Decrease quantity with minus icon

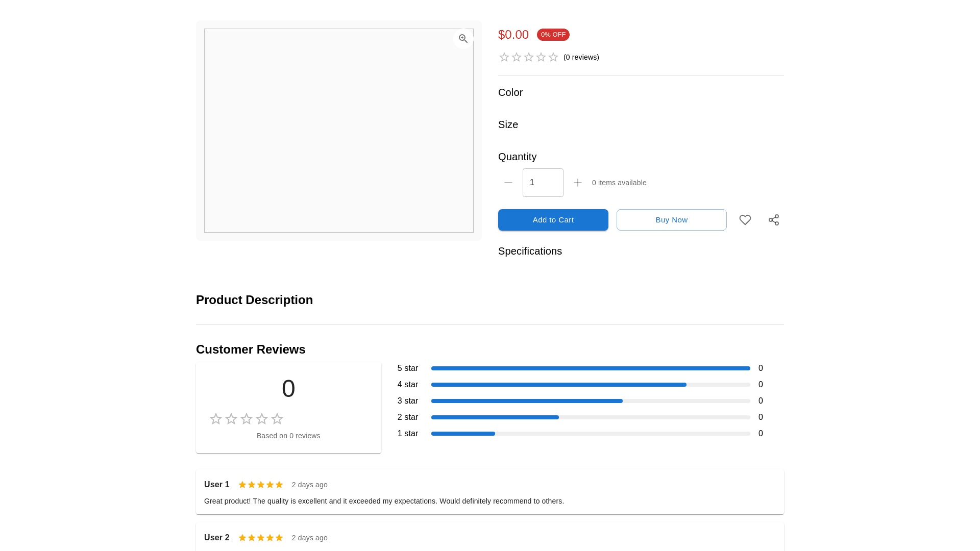point(508,183)
